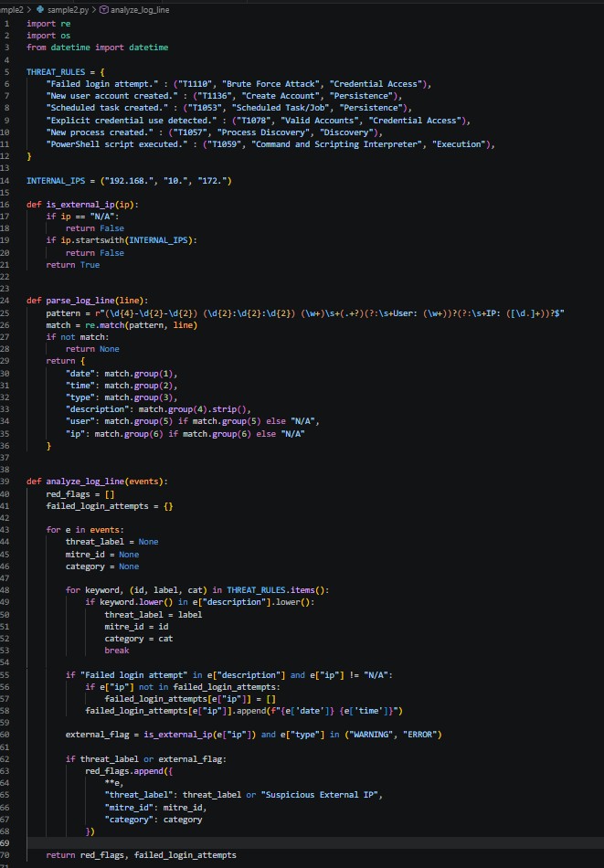604x868 pixels.
Task: Click the "Scheduled Task/Job" string
Action: coord(281,108)
